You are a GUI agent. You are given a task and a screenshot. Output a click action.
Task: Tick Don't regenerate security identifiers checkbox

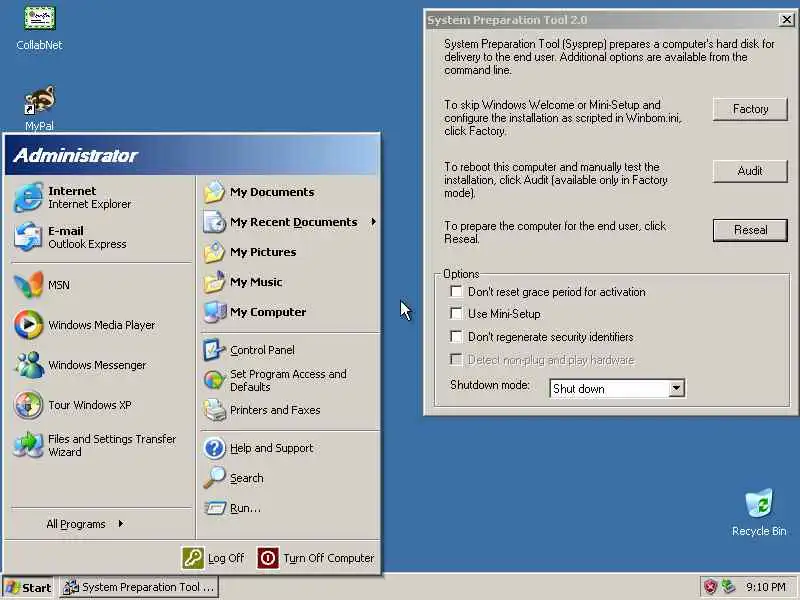click(456, 336)
